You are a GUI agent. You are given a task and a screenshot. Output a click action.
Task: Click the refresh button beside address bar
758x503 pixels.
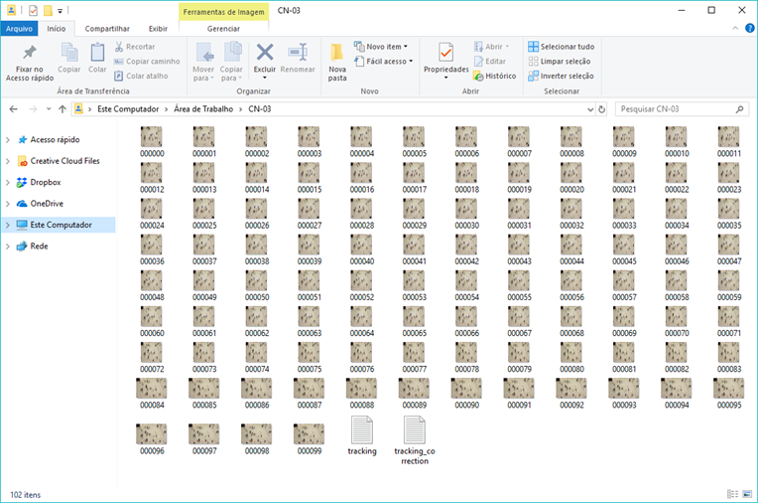[602, 109]
